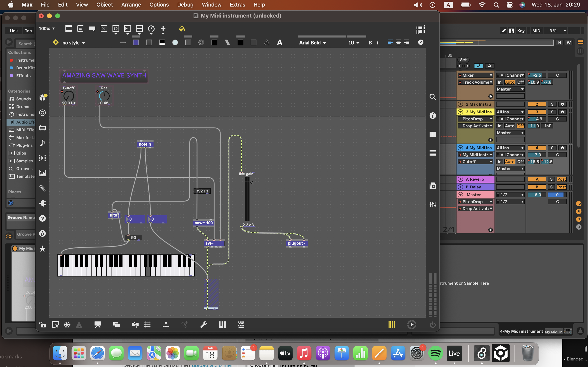Click the snapshot camera icon in right sidebar
Viewport: 588px width, 367px height.
[x=433, y=186]
